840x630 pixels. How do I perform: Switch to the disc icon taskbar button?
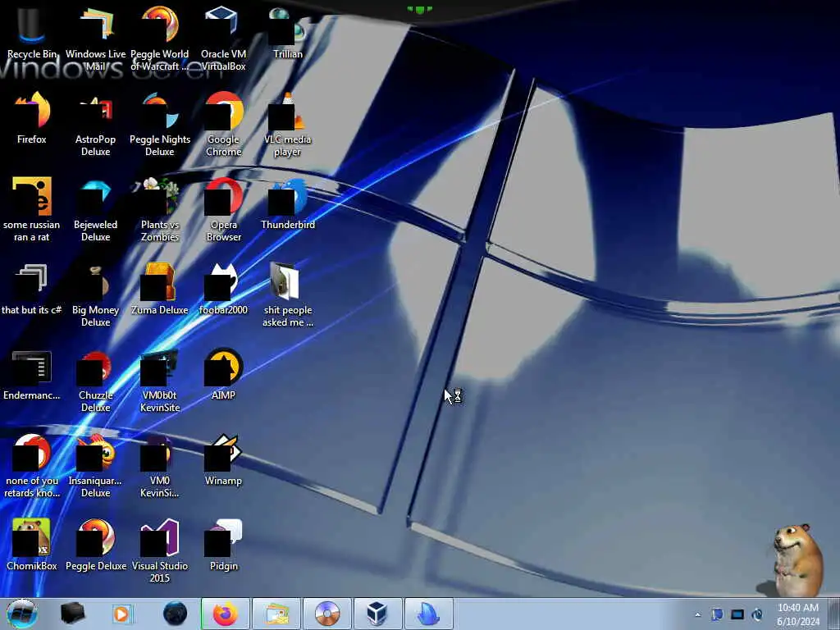tap(327, 614)
